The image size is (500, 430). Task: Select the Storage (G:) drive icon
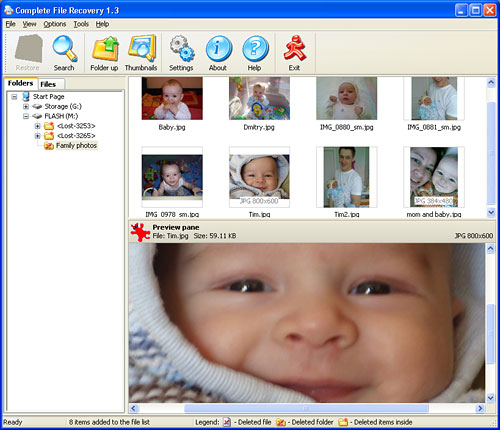tap(37, 107)
